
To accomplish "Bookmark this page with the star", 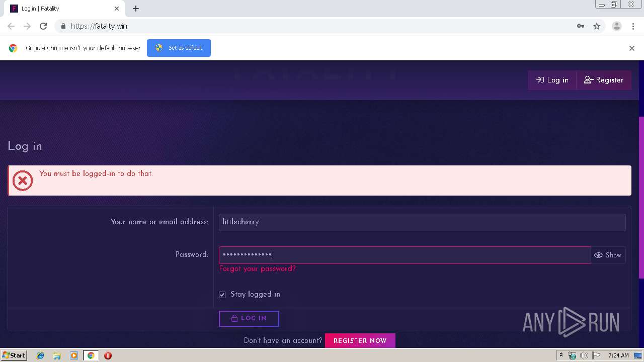I will [x=597, y=26].
